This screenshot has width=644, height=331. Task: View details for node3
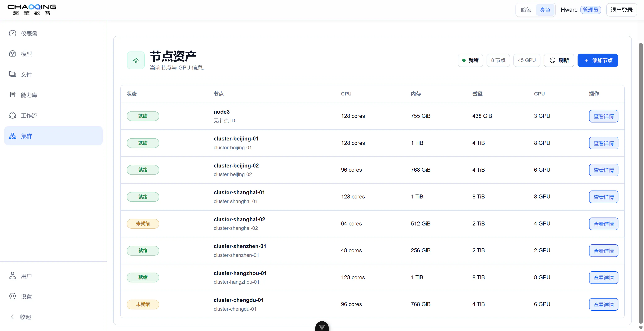[604, 116]
